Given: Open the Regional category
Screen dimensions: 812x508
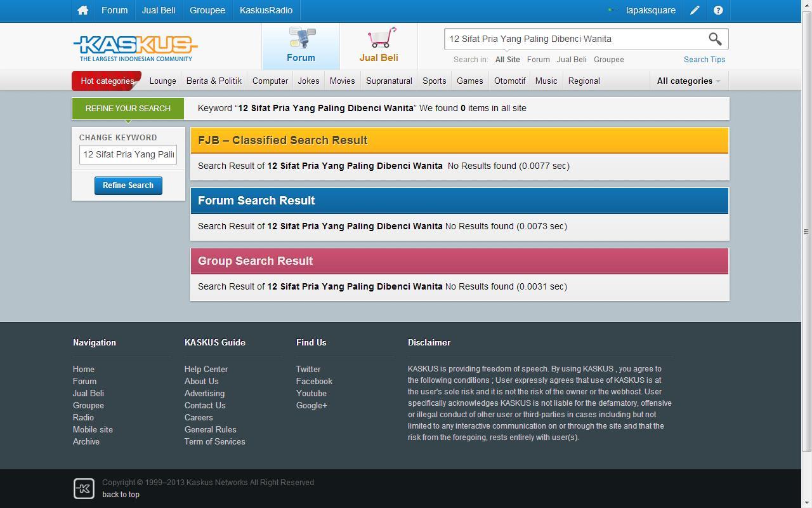Looking at the screenshot, I should (x=584, y=81).
